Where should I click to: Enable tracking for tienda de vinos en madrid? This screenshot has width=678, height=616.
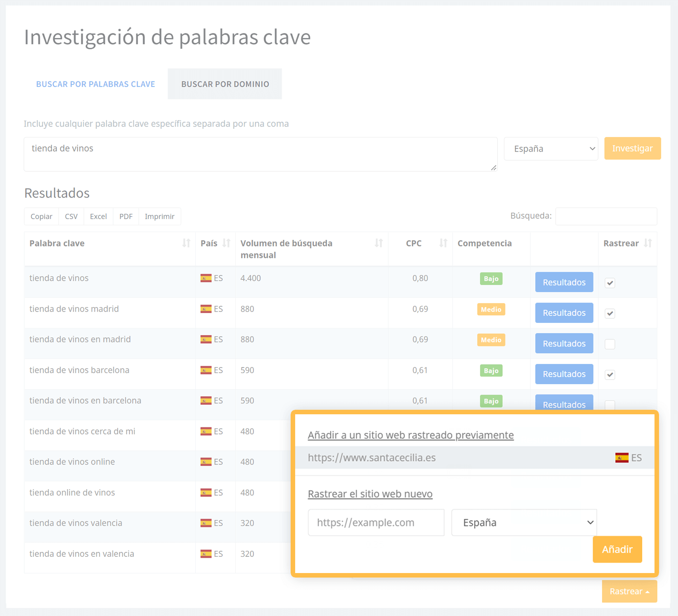click(610, 344)
